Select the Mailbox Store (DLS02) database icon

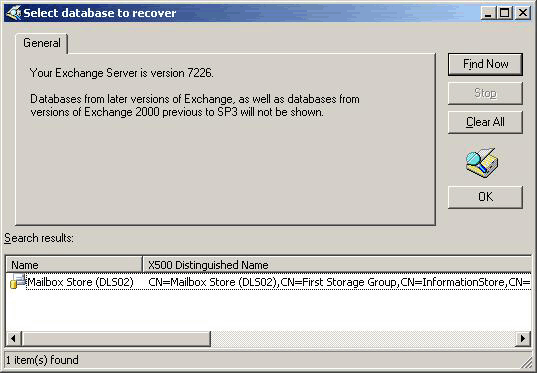click(x=17, y=282)
